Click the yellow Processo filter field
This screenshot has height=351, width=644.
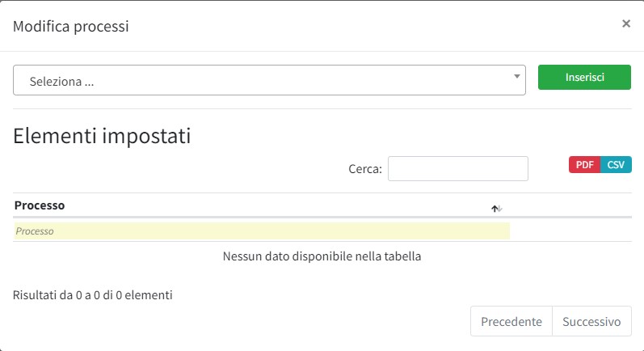(261, 231)
